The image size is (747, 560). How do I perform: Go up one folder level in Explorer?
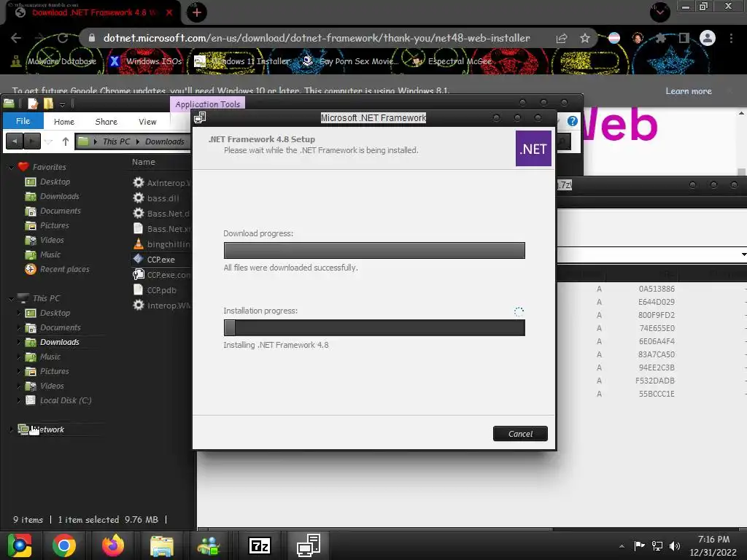point(65,141)
